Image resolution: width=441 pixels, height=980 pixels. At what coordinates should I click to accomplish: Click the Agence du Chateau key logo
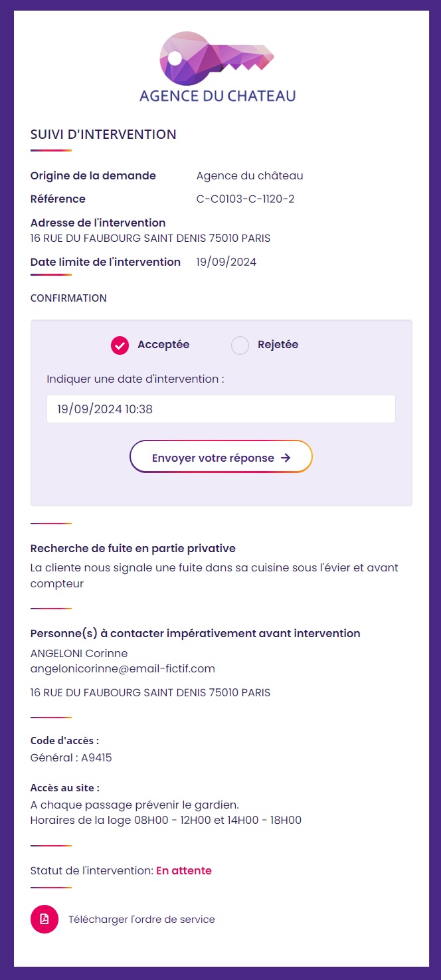pos(217,58)
